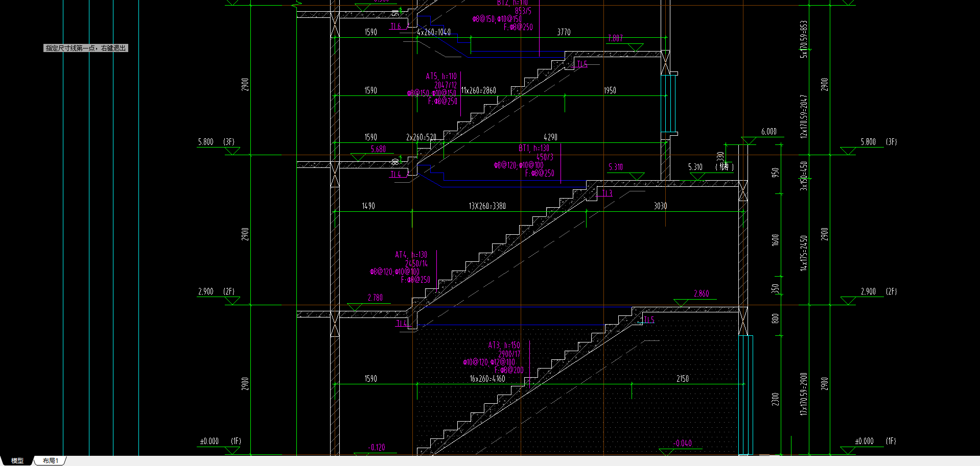Select dimension text 1950
The width and height of the screenshot is (980, 466).
(610, 90)
